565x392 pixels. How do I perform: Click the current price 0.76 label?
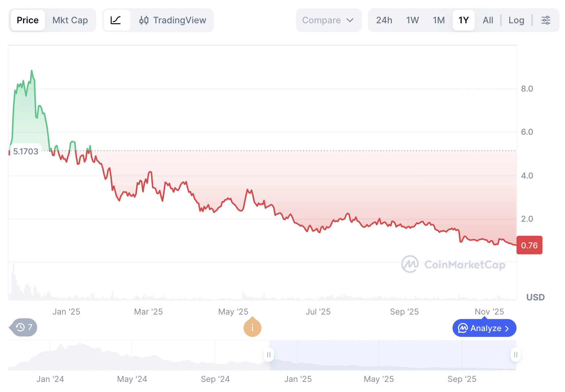529,245
